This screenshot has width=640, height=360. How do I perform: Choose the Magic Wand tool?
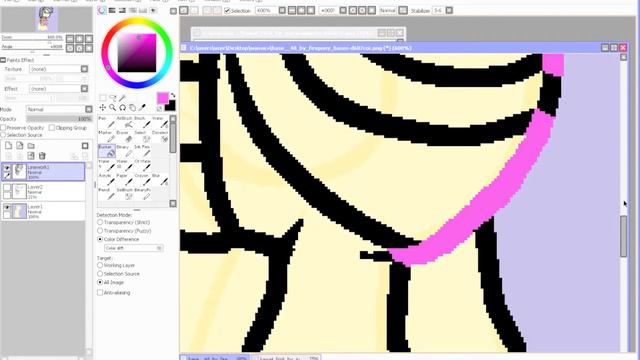click(x=122, y=98)
